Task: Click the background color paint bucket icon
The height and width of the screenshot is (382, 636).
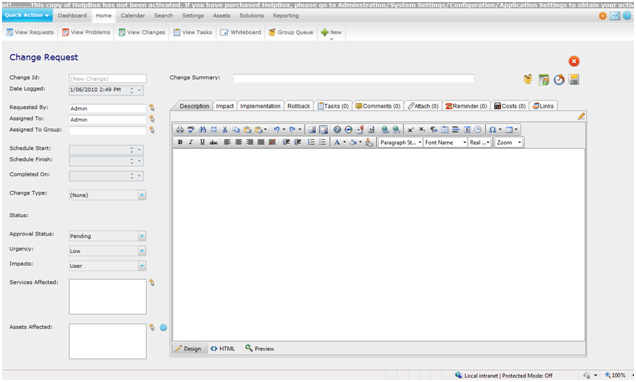Action: click(353, 142)
